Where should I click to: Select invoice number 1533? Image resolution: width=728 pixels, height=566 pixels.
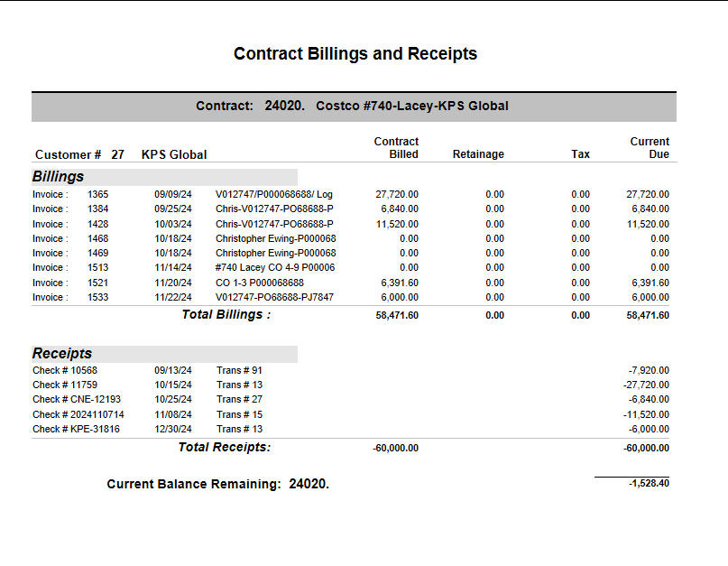click(x=98, y=297)
